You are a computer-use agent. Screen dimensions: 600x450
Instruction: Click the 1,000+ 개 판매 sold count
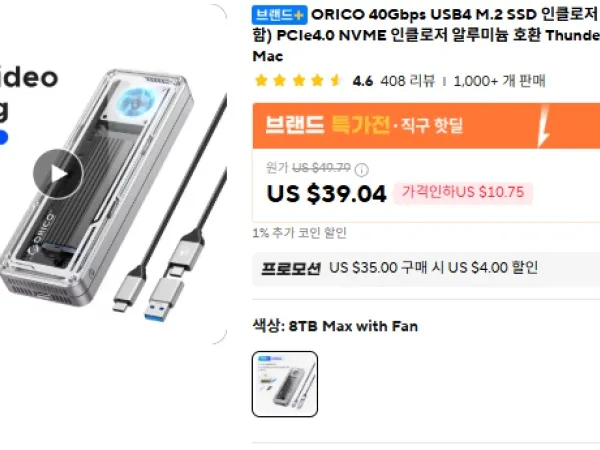(x=499, y=81)
